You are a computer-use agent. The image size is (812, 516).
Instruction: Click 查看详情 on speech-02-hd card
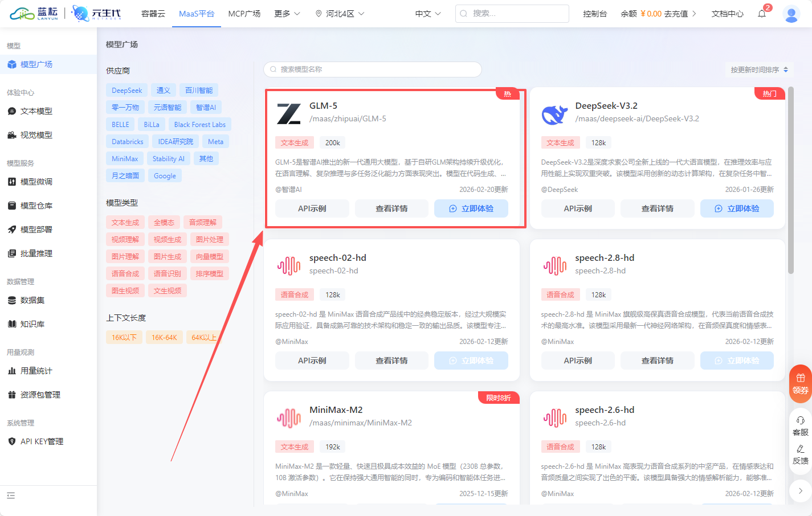392,361
